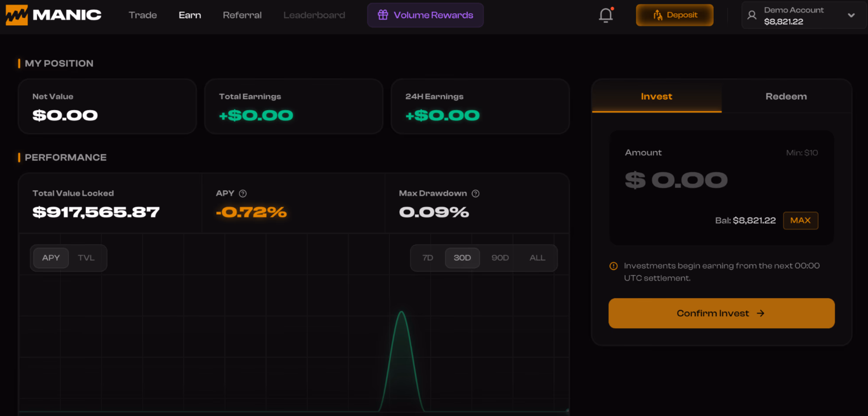
Task: Expand the Demo Account dropdown chevron
Action: [851, 15]
